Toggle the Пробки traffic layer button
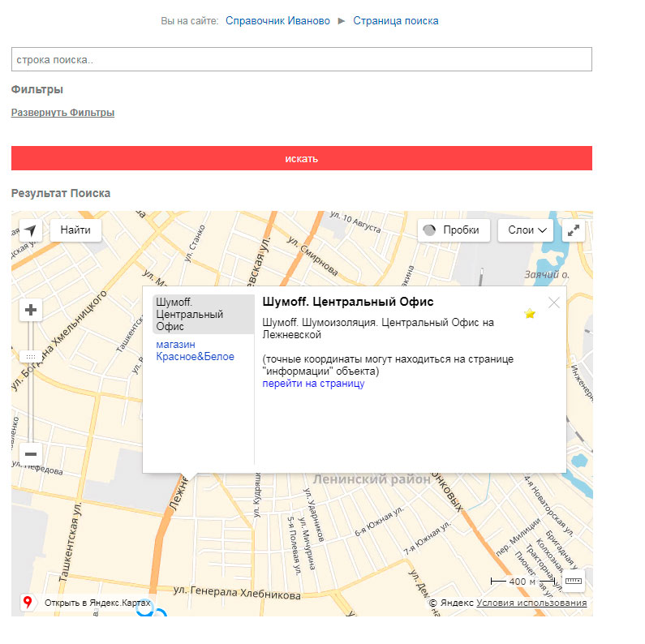 pyautogui.click(x=454, y=230)
